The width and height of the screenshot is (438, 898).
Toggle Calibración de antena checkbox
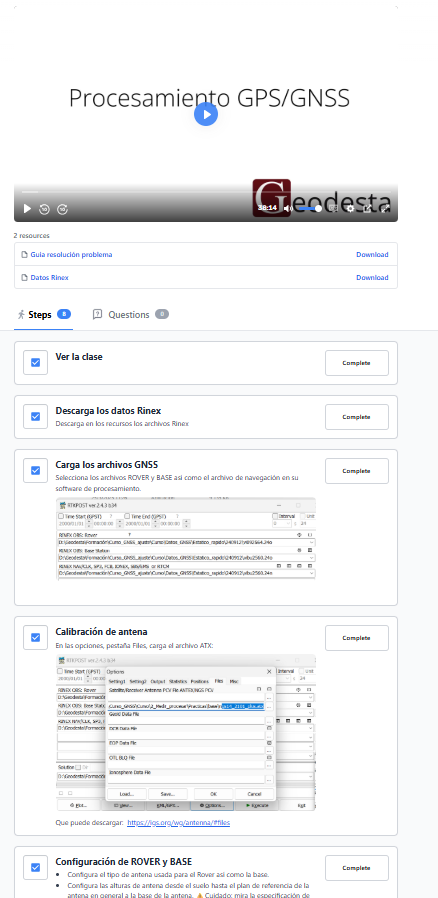coord(35,637)
